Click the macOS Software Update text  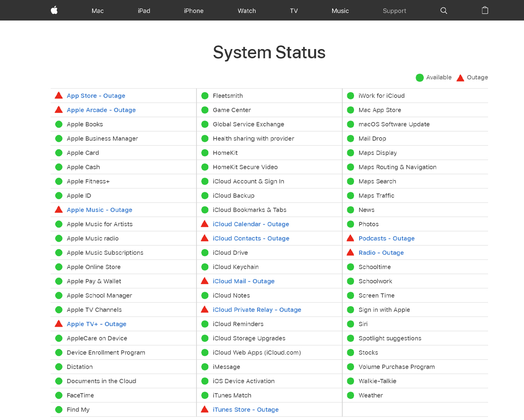(394, 124)
